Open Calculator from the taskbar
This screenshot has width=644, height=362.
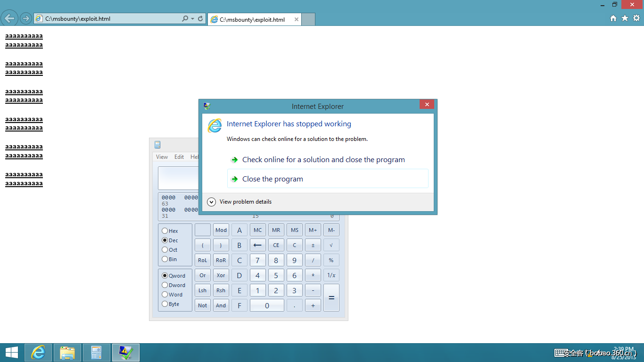[97, 352]
